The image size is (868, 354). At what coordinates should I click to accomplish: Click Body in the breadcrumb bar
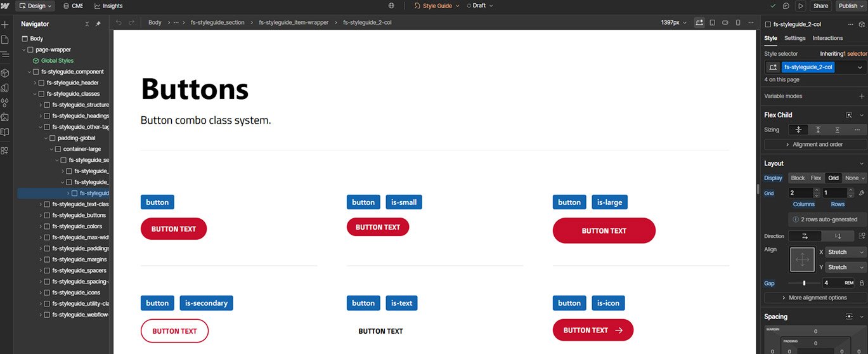tap(155, 22)
